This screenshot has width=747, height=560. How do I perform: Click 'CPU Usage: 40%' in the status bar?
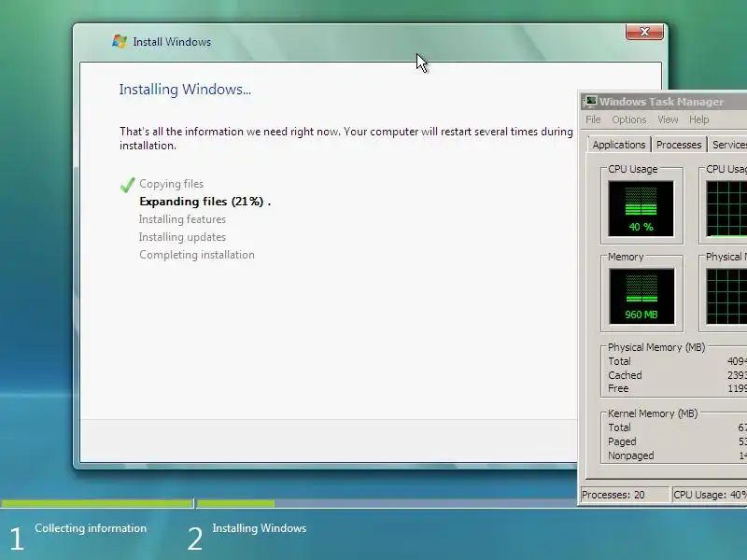710,495
